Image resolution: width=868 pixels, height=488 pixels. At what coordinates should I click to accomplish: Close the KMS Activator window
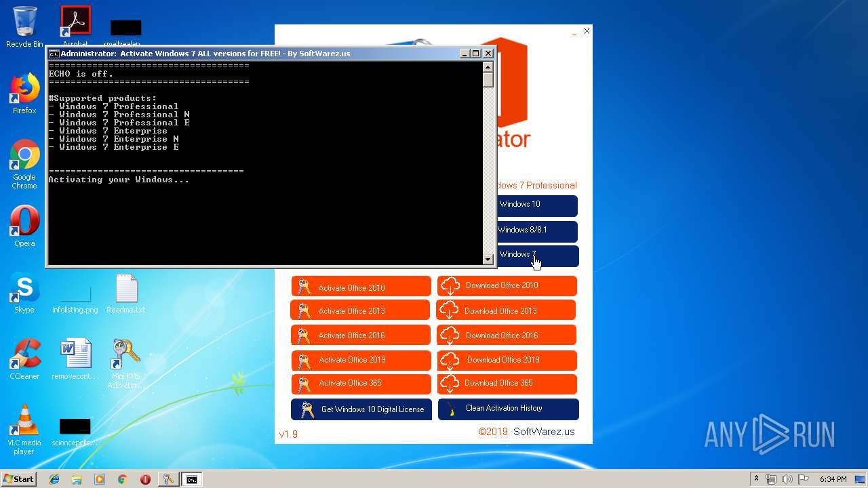[587, 30]
